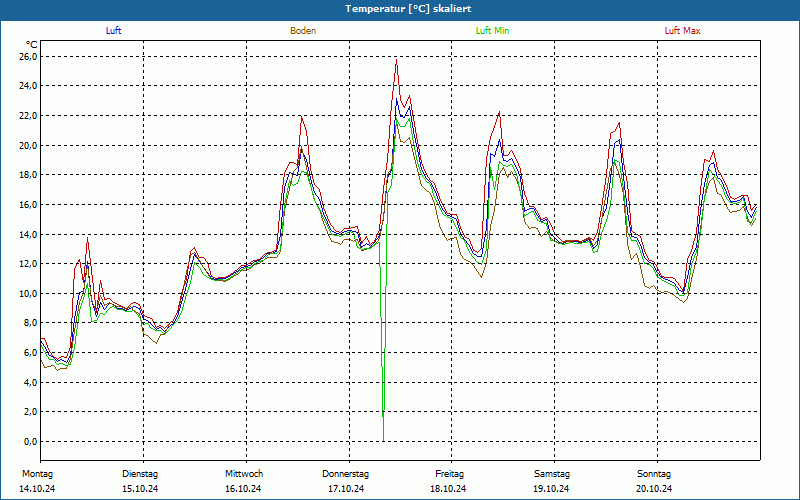Click the 16,0 y-axis value
The width and height of the screenshot is (800, 500).
(28, 205)
